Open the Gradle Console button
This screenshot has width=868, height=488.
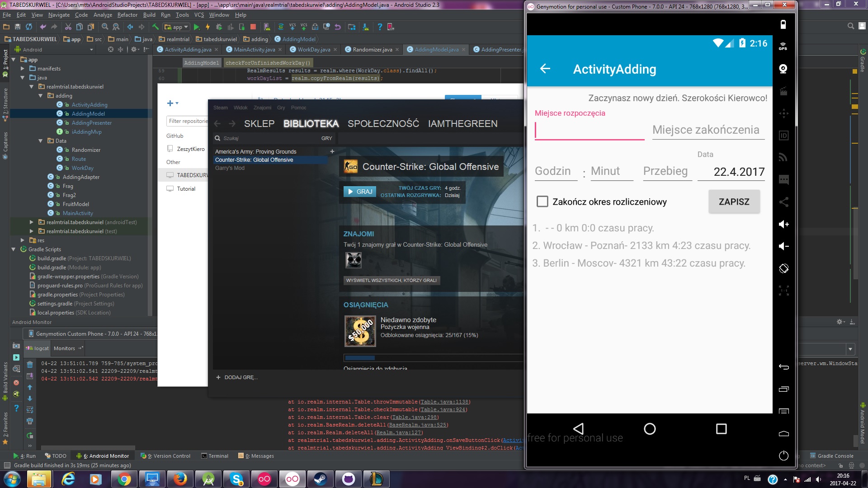click(832, 456)
